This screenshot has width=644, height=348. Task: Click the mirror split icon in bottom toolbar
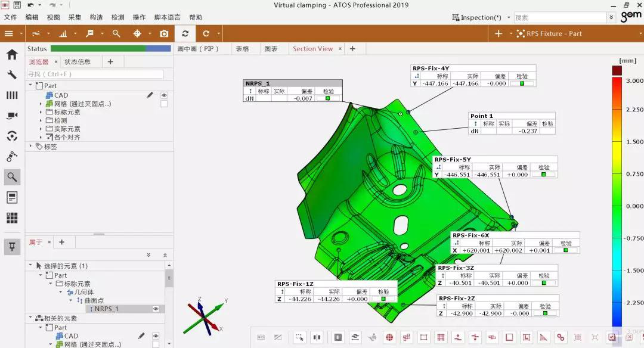point(317,337)
